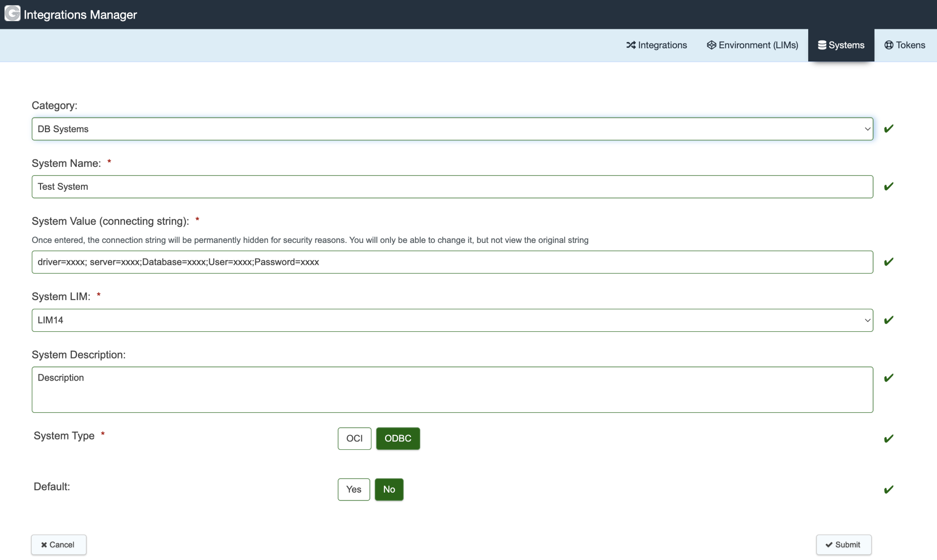This screenshot has width=937, height=560.
Task: Open the Category dropdown showing DB Systems
Action: (452, 129)
